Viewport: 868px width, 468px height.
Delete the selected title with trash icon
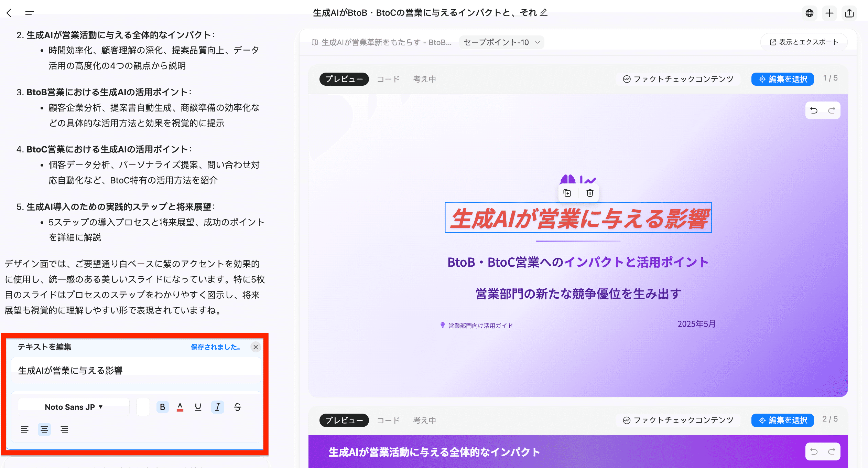click(x=590, y=193)
